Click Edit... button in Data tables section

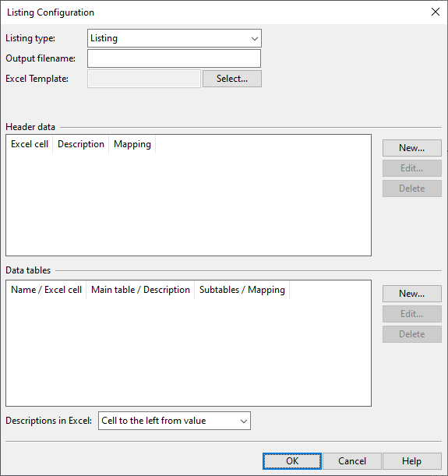click(x=412, y=314)
